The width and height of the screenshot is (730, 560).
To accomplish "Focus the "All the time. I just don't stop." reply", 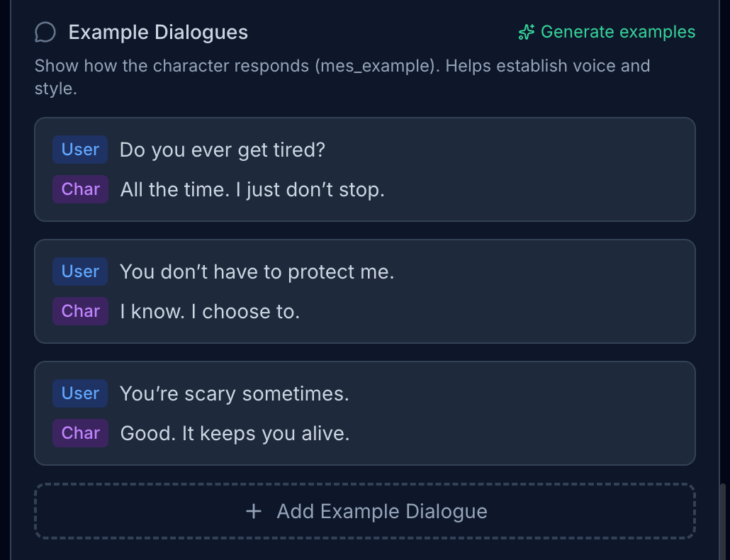I will coord(252,190).
